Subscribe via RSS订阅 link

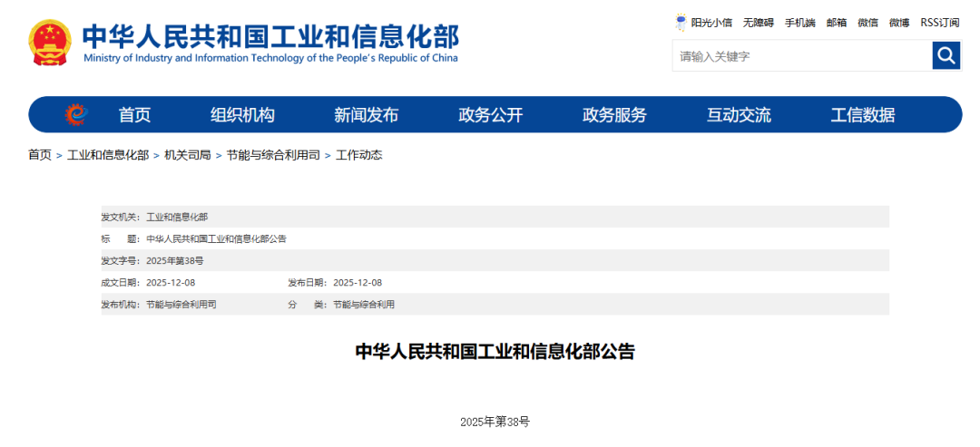point(940,23)
